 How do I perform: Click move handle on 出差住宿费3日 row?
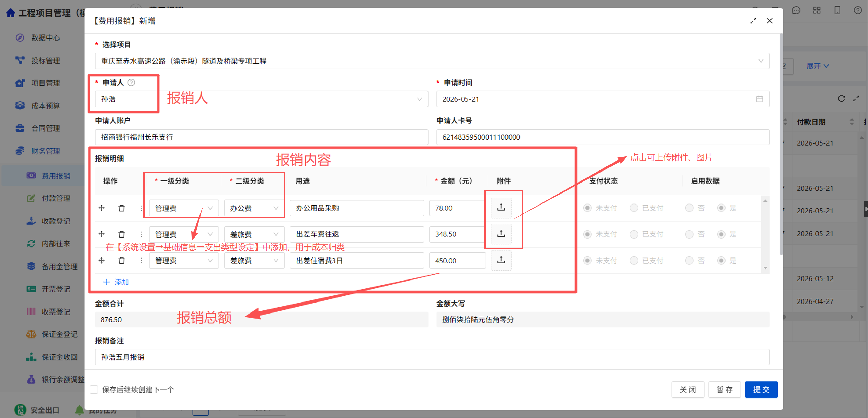(x=102, y=260)
